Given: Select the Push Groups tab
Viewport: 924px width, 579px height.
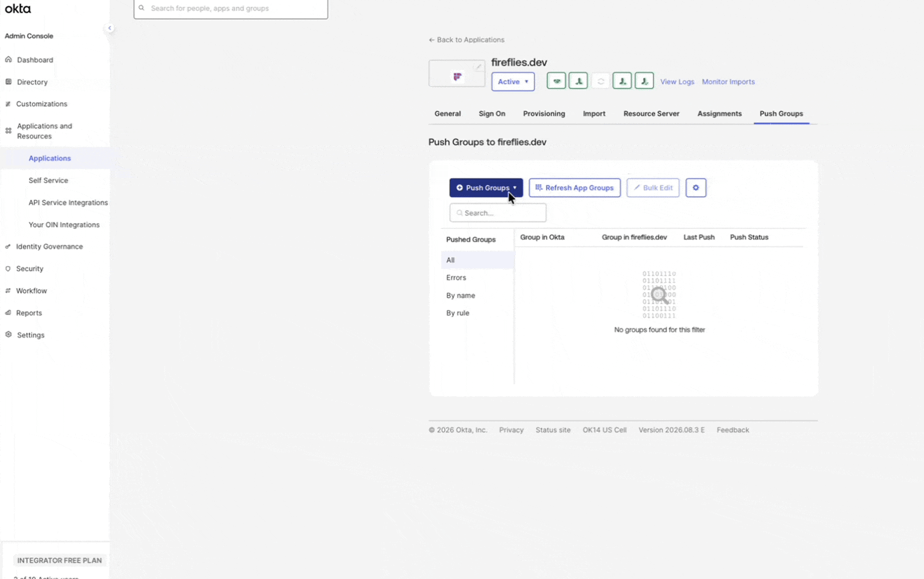Looking at the screenshot, I should [781, 113].
